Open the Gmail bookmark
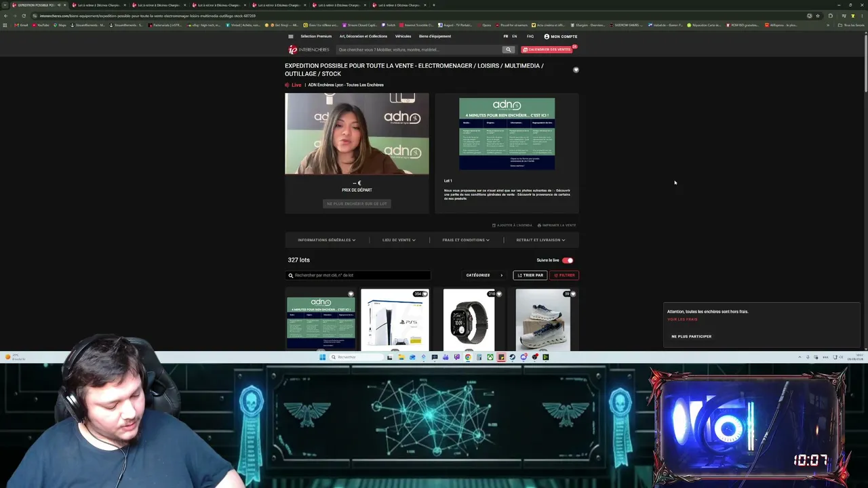The width and height of the screenshot is (868, 488). (21, 25)
